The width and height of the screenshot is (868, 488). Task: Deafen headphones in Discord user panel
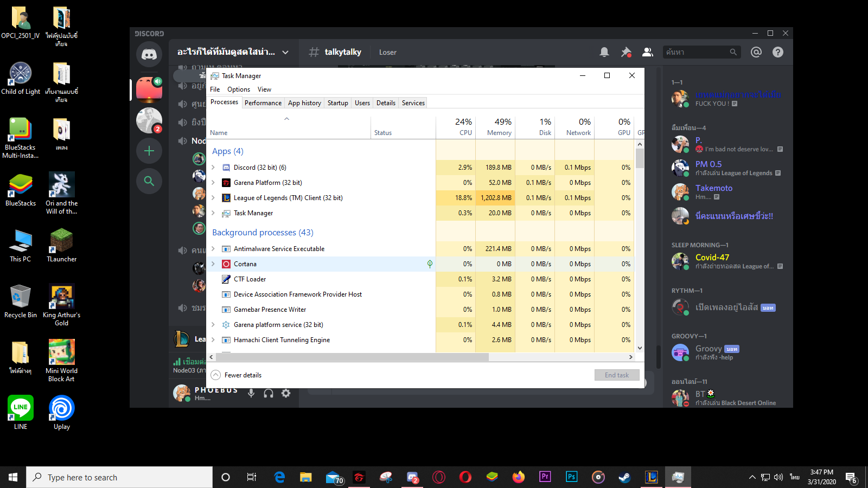(x=269, y=394)
